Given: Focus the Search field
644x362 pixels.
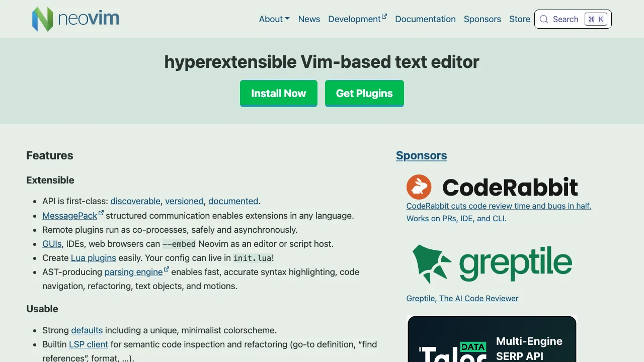Looking at the screenshot, I should (573, 19).
